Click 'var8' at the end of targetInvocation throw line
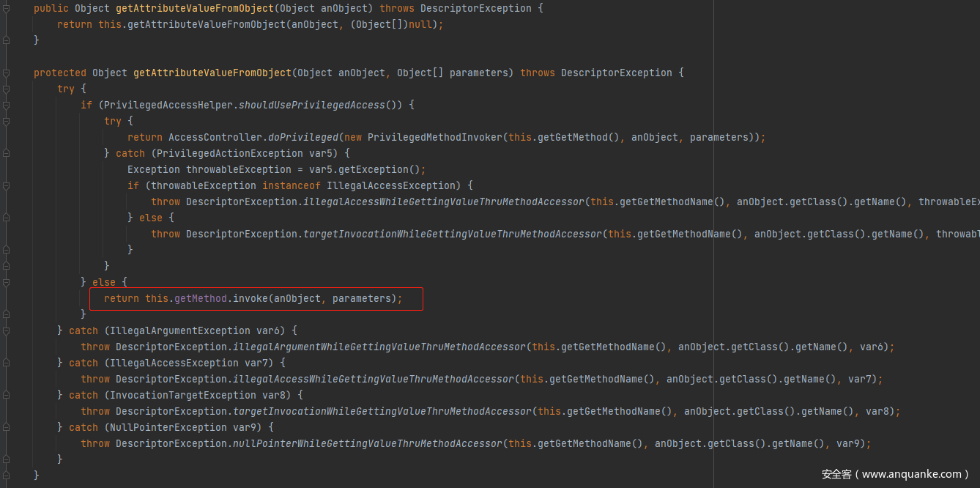This screenshot has width=980, height=488. [877, 411]
